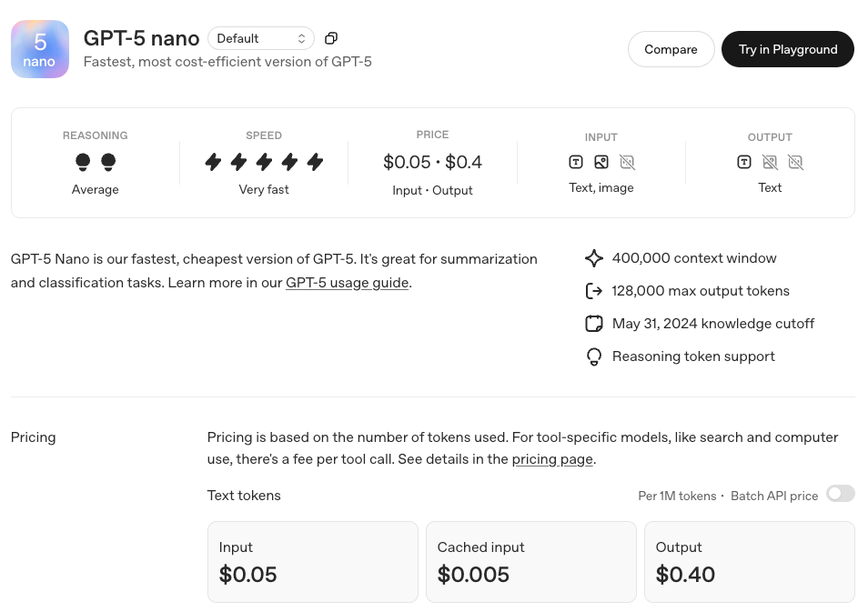This screenshot has width=868, height=612.
Task: Click the GPT-5 nano model logo
Action: [x=40, y=49]
